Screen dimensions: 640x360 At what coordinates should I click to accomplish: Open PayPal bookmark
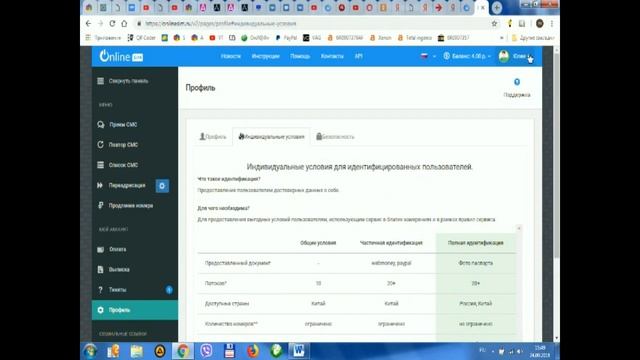[286, 38]
